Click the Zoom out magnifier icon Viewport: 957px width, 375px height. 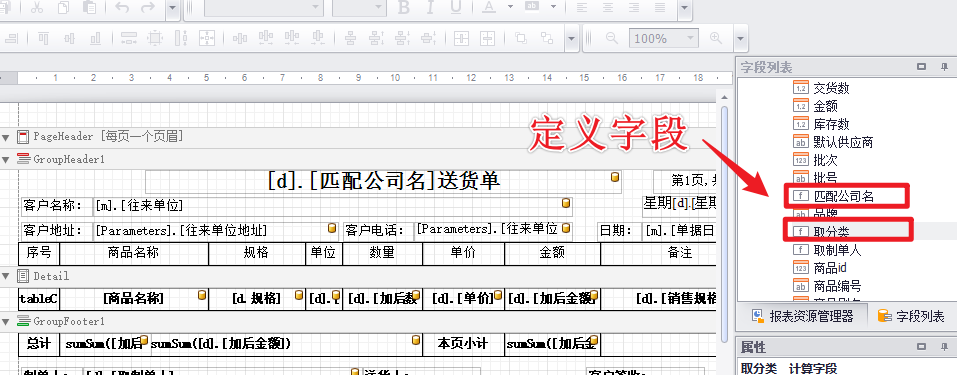612,38
